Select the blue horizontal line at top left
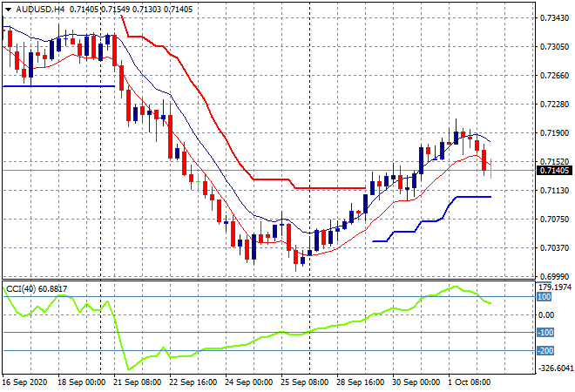This screenshot has height=392, width=575. 57,85
